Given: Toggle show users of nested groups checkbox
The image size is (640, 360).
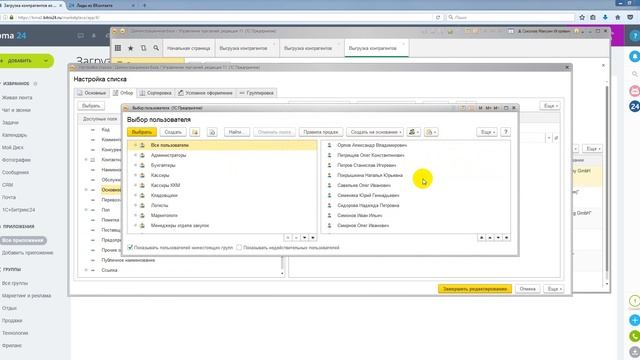Looking at the screenshot, I should (130, 247).
